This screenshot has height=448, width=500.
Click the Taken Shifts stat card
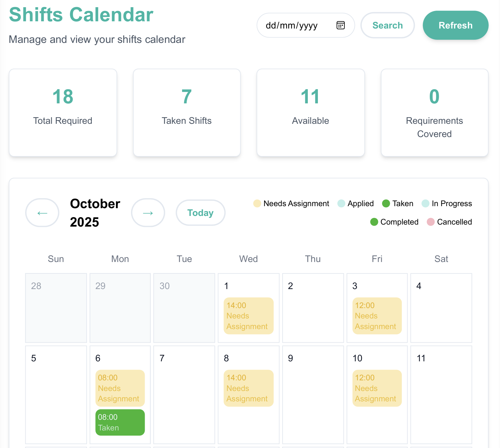coord(186,112)
